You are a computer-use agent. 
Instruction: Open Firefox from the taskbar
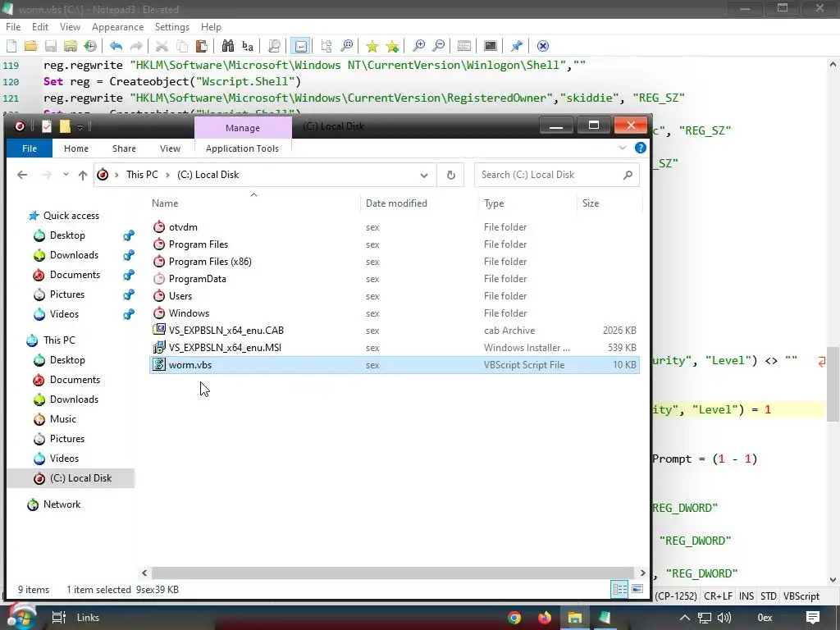point(545,618)
